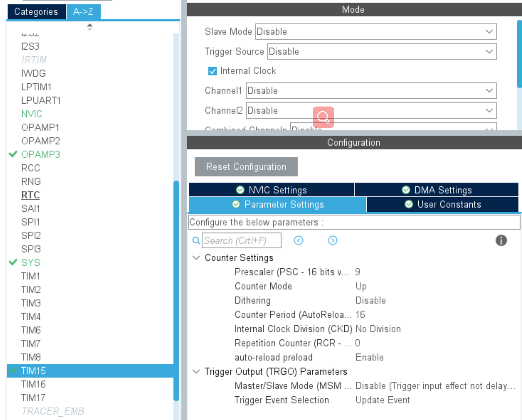The width and height of the screenshot is (522, 420).
Task: Select SYS in the peripheral list
Action: pyautogui.click(x=30, y=263)
